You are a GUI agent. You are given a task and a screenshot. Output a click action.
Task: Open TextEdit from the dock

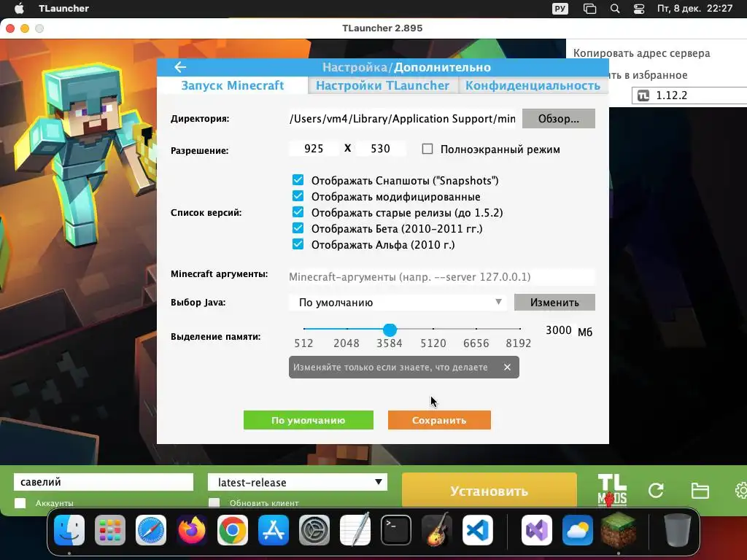coord(355,530)
